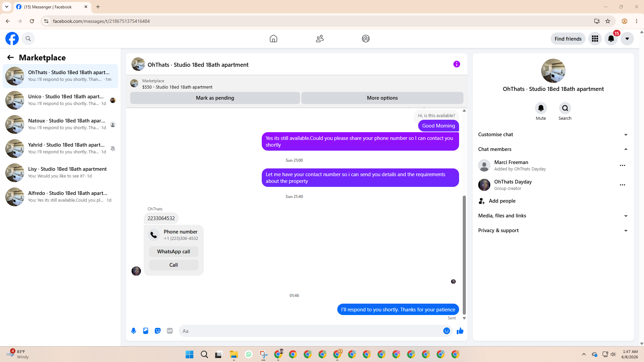Image resolution: width=644 pixels, height=362 pixels.
Task: Send a thumbs-up like
Action: pos(460,331)
